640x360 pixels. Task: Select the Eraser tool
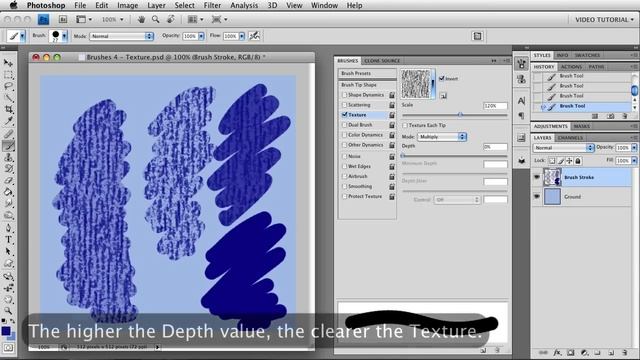pyautogui.click(x=8, y=180)
